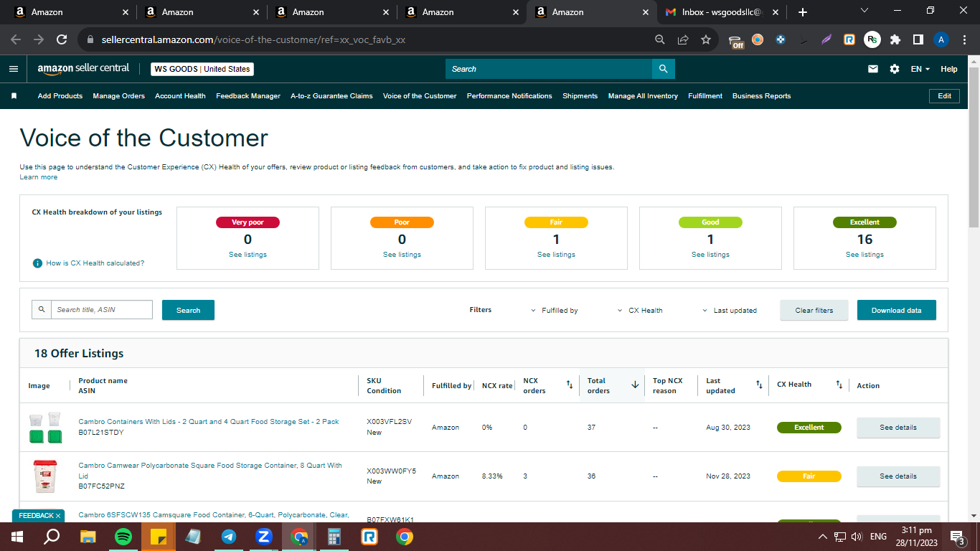
Task: Sort table by the CX Health column
Action: (839, 385)
